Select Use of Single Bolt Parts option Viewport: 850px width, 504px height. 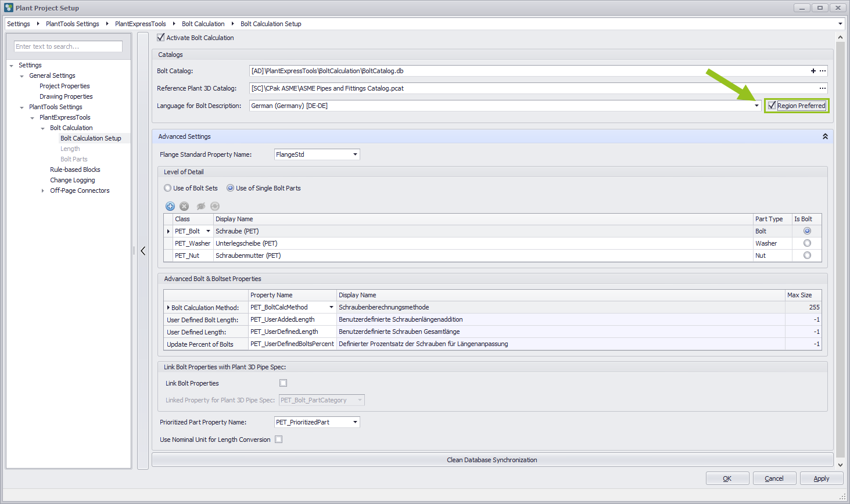coord(230,188)
